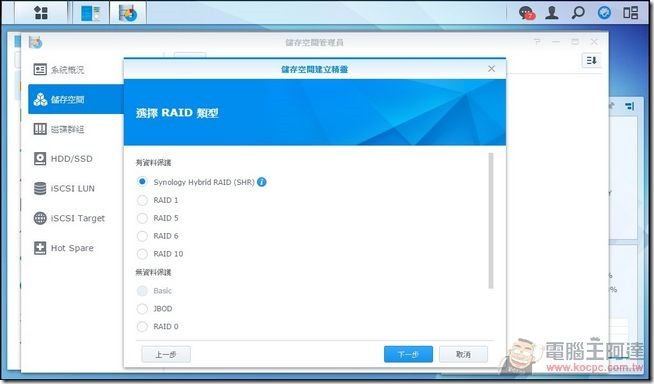This screenshot has height=384, width=654.
Task: Select the RAID 5 radio button
Action: point(142,218)
